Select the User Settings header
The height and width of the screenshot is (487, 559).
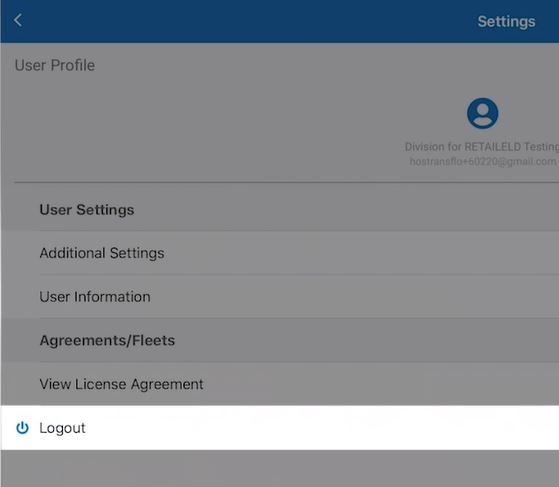tap(87, 210)
